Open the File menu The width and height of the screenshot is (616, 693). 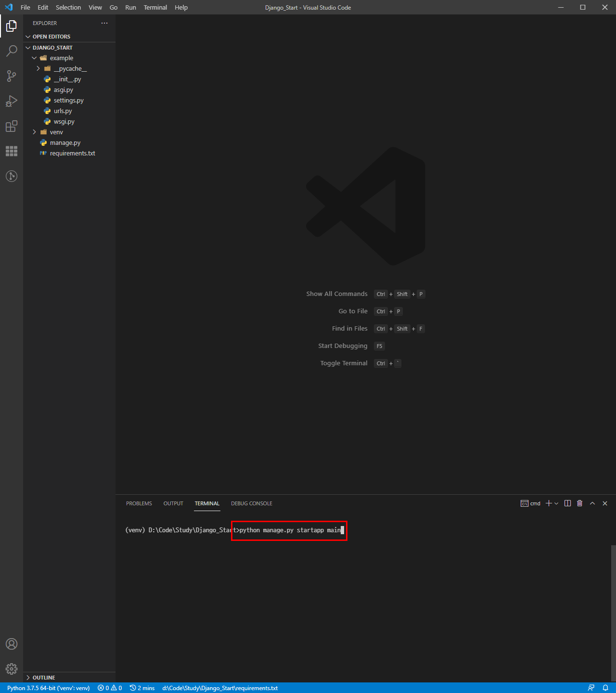click(26, 7)
